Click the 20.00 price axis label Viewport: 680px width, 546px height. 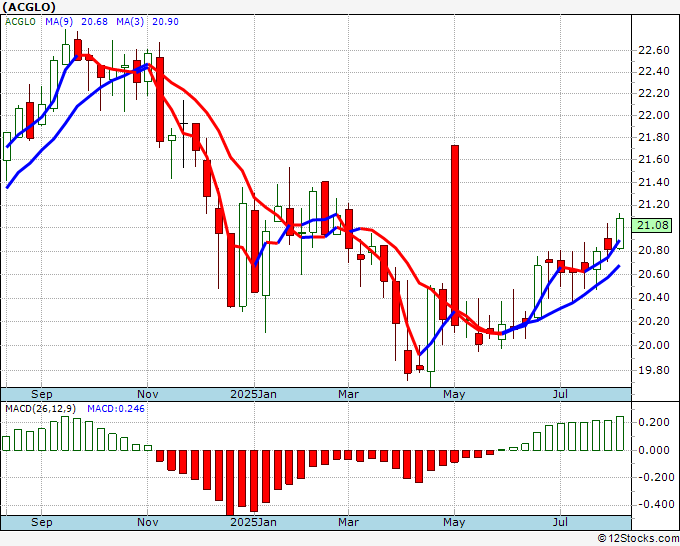pyautogui.click(x=654, y=345)
